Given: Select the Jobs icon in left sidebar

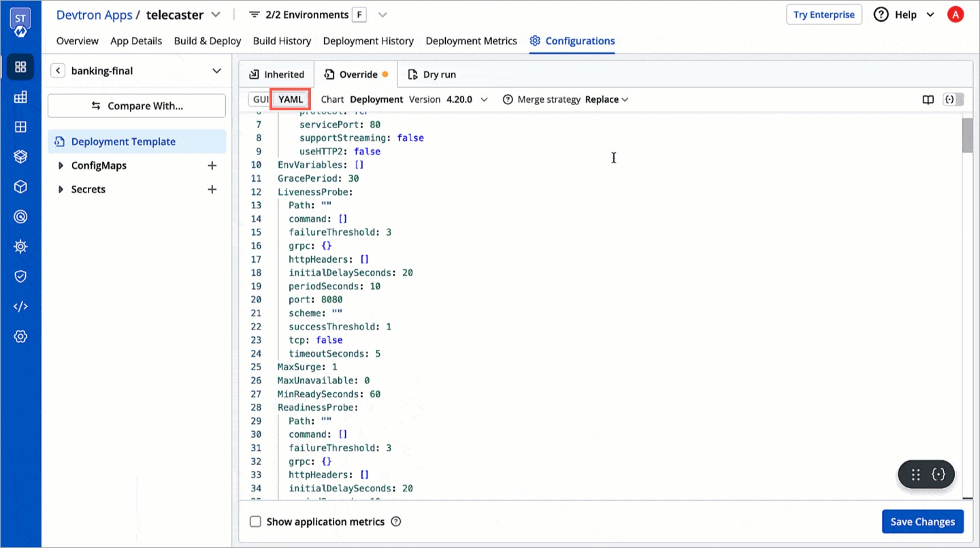Looking at the screenshot, I should pyautogui.click(x=20, y=97).
